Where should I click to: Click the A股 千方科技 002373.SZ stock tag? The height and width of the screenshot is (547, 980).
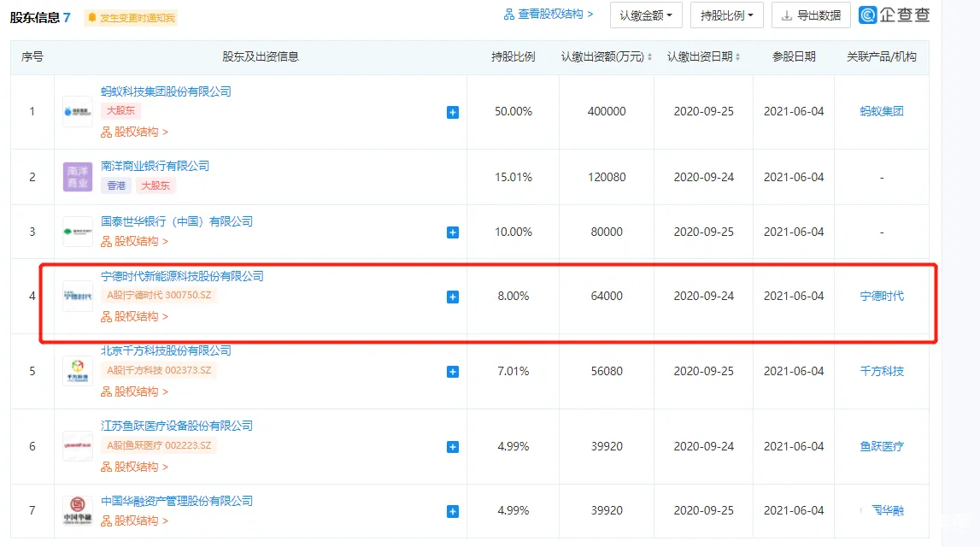(159, 370)
